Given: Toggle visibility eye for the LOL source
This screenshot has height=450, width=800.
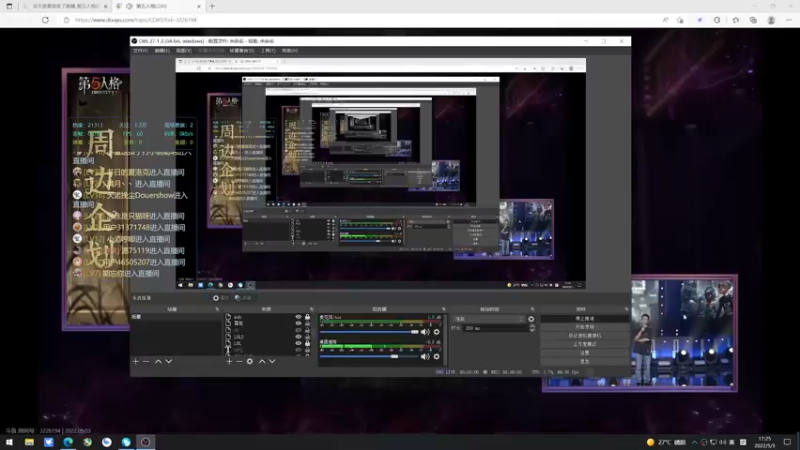Looking at the screenshot, I should click(298, 343).
